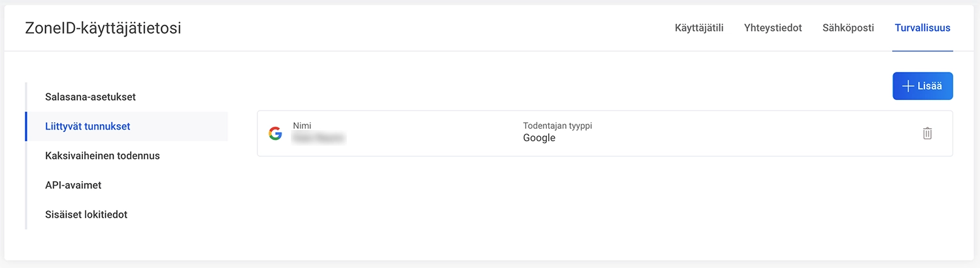Click the Todentajan tyyppi label

coord(557,126)
